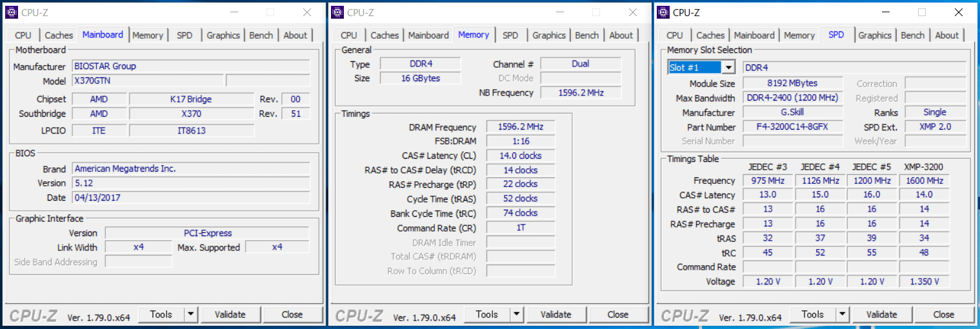Click Validate button in Mainboard window
This screenshot has width=980, height=329.
click(x=230, y=314)
